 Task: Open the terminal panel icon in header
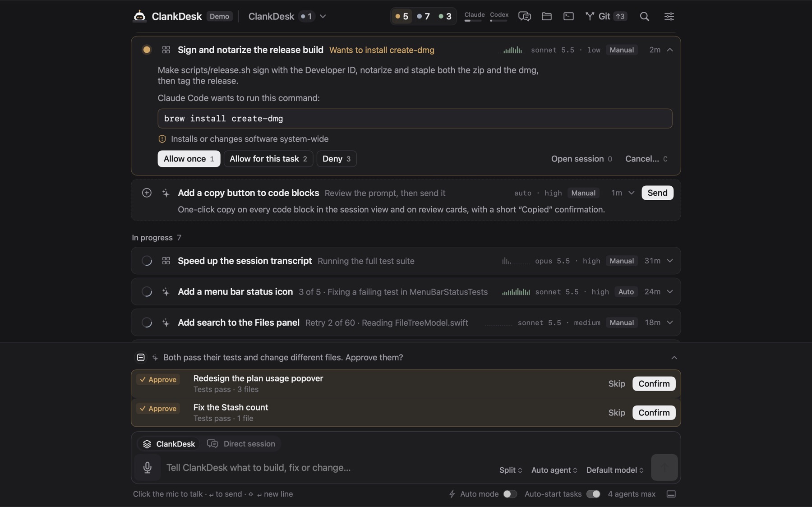click(x=568, y=16)
